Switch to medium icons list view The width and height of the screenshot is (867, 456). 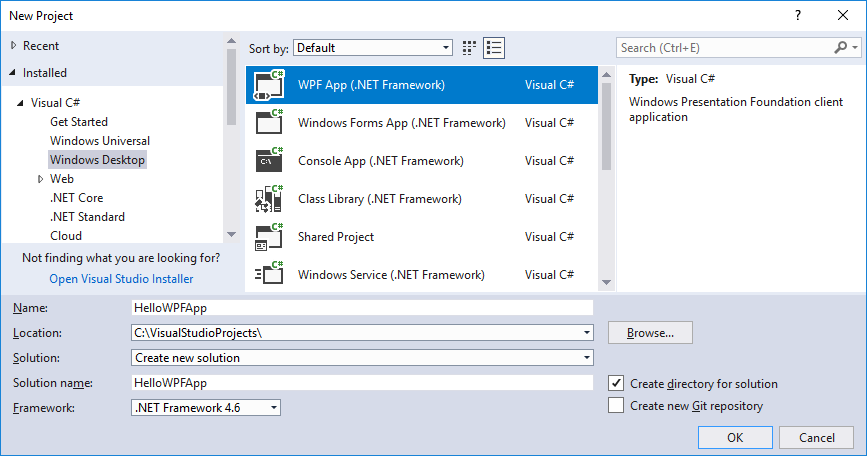coord(494,48)
